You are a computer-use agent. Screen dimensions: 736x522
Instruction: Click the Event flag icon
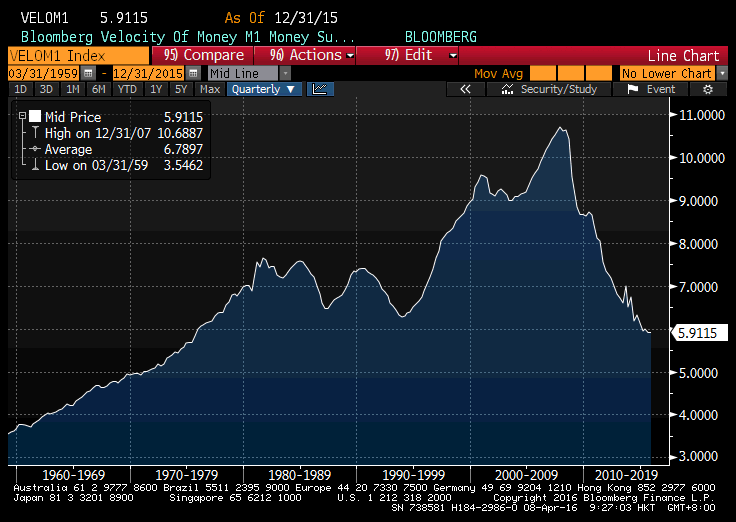pyautogui.click(x=632, y=89)
